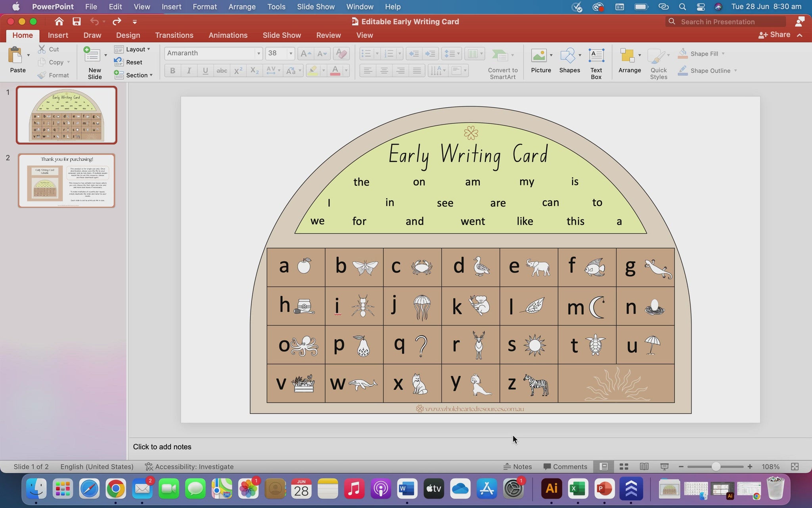Image resolution: width=812 pixels, height=508 pixels.
Task: Click the Redo arrow icon
Action: tap(117, 21)
